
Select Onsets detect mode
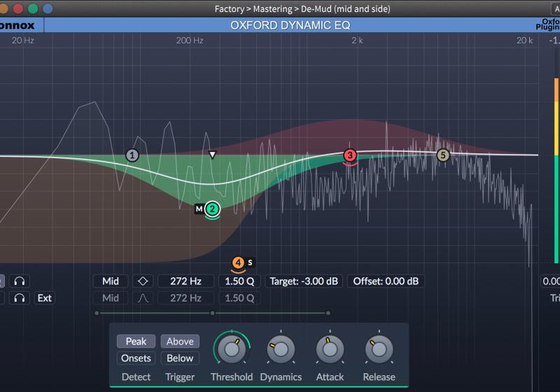[x=136, y=358]
